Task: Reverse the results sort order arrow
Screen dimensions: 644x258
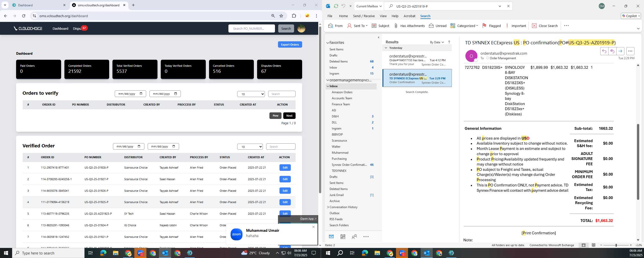Action: [x=449, y=42]
